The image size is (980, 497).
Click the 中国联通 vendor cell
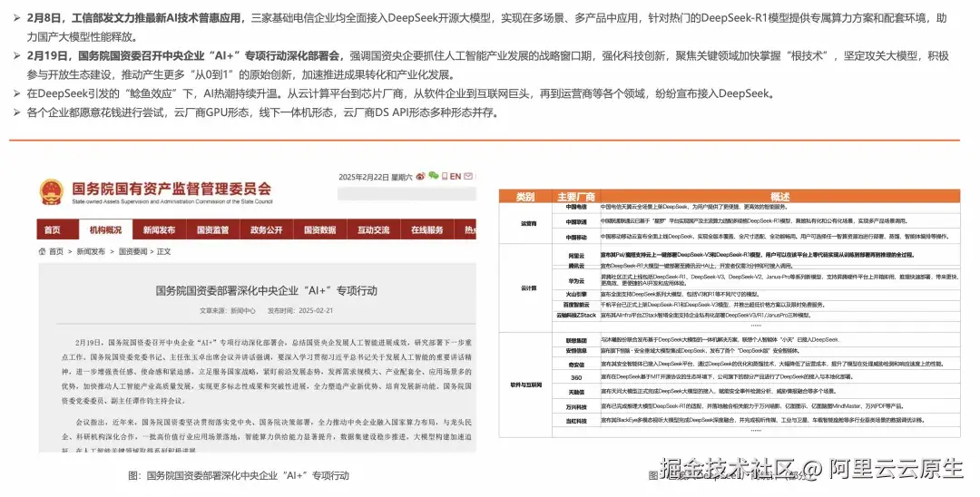[576, 221]
